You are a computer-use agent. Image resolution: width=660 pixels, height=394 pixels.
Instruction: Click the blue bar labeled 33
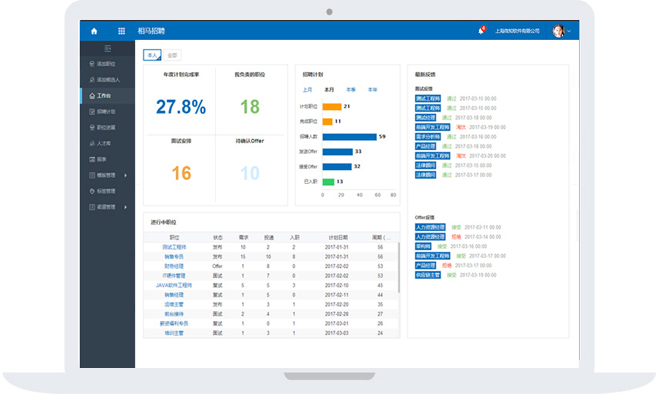click(338, 152)
